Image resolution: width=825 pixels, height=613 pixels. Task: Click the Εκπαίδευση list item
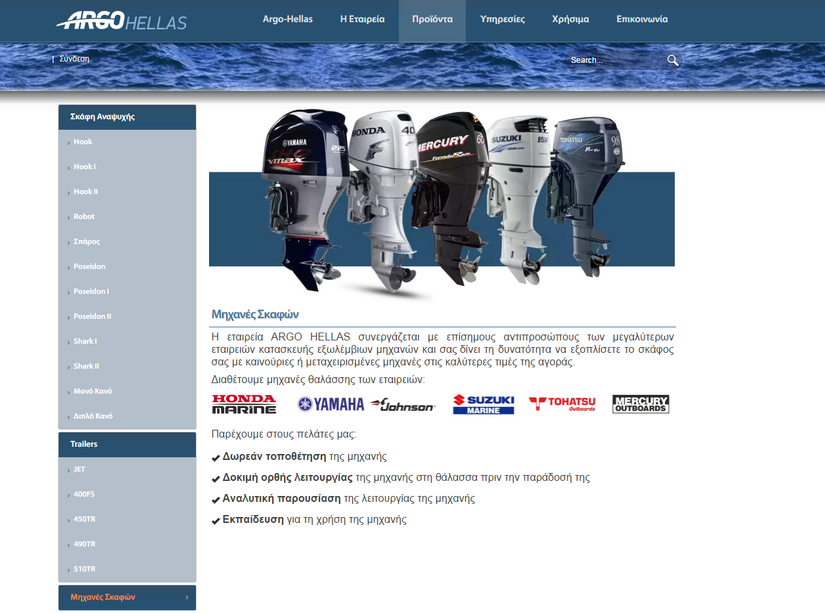(309, 520)
